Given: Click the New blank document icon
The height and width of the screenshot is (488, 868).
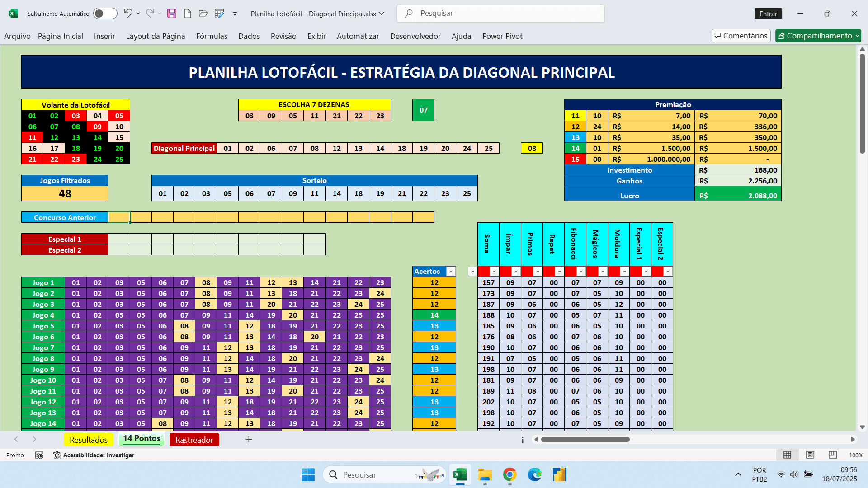Looking at the screenshot, I should click(x=187, y=14).
